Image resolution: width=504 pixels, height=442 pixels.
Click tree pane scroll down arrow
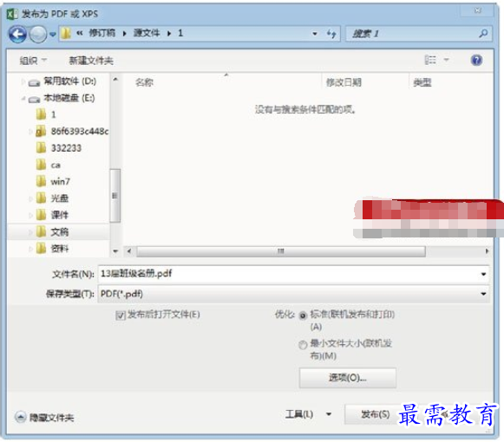tap(115, 251)
